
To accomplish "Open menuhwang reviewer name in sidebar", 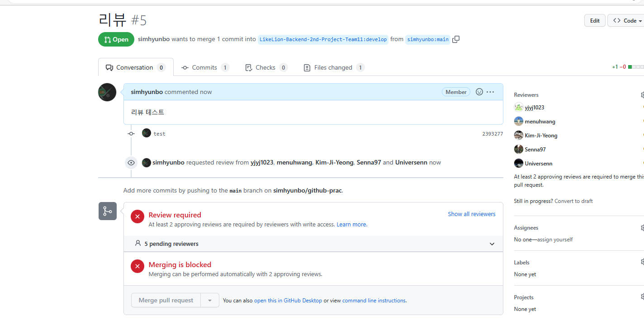I will click(540, 122).
